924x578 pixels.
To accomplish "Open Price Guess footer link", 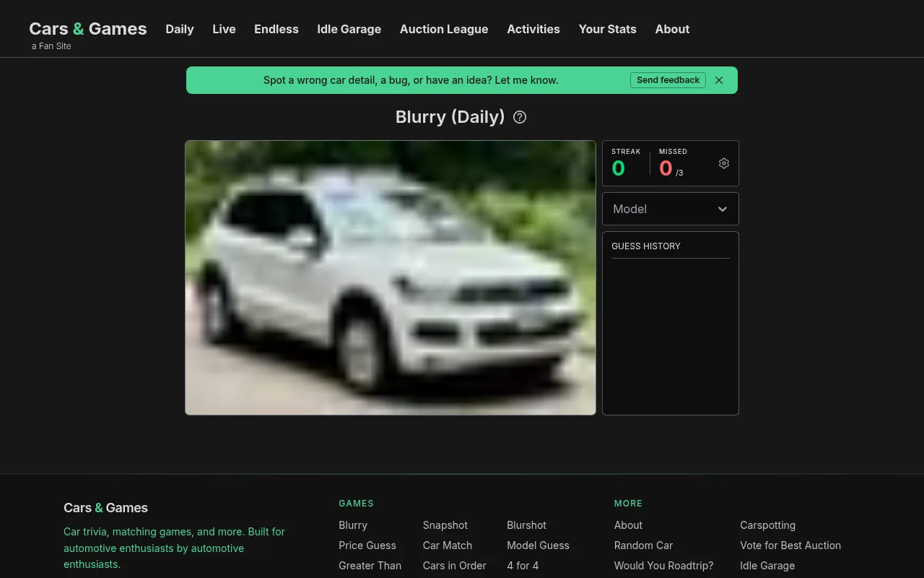I will [x=367, y=545].
